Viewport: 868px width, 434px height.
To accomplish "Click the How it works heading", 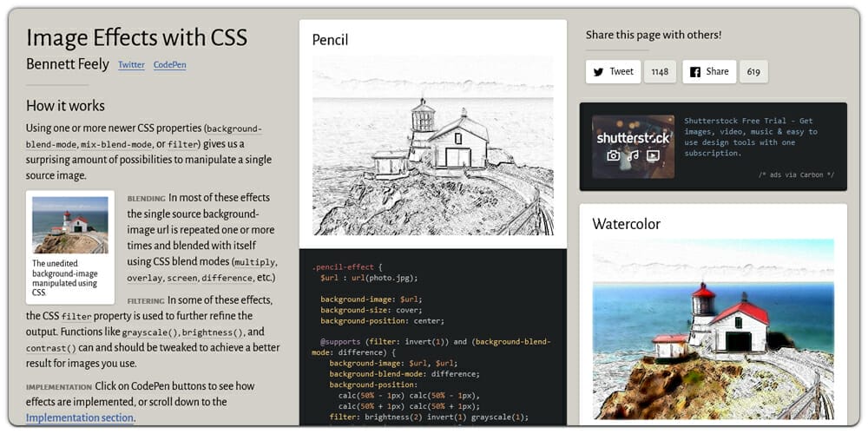I will (65, 106).
